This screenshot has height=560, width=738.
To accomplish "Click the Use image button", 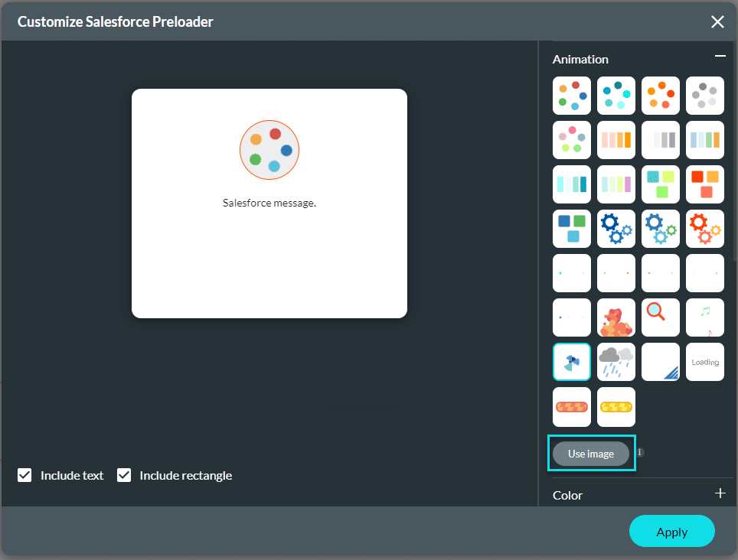I will pyautogui.click(x=591, y=454).
